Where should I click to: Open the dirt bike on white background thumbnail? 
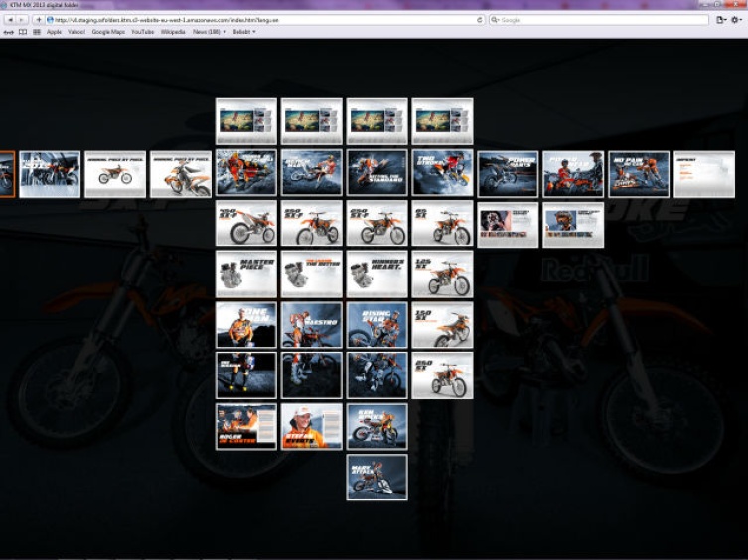coord(115,174)
